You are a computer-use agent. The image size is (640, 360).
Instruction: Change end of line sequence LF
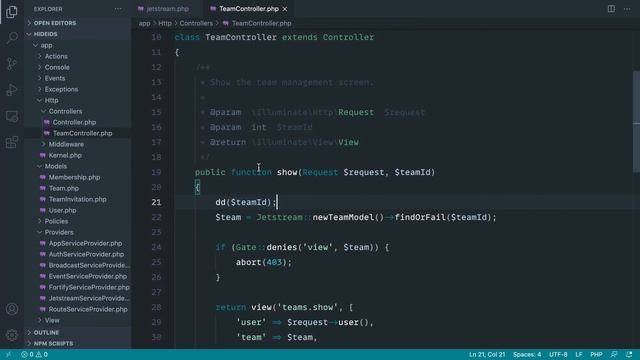click(x=578, y=354)
